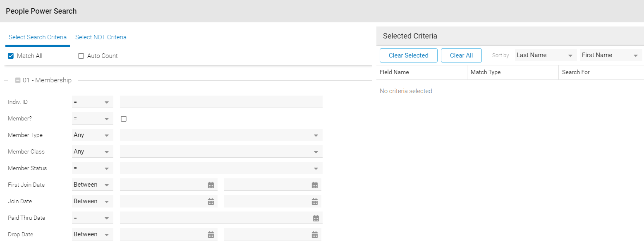The height and width of the screenshot is (245, 644).
Task: Open First Join Date Between dropdown
Action: pyautogui.click(x=93, y=185)
